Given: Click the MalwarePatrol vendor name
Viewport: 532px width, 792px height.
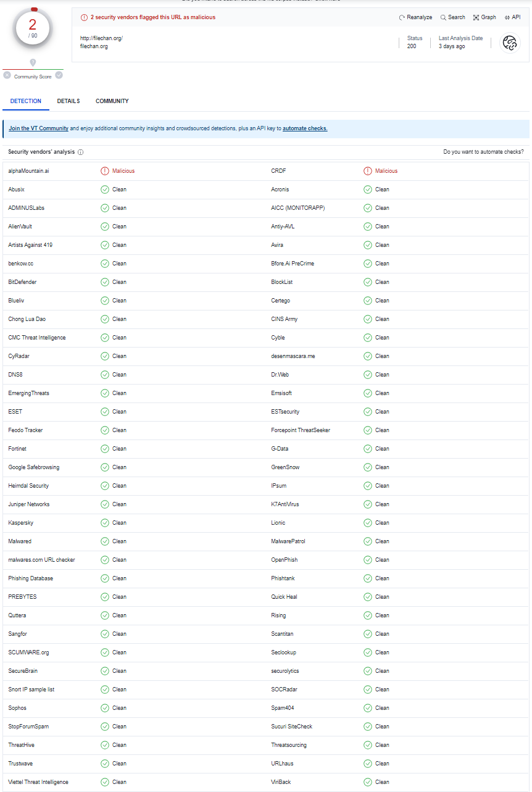Looking at the screenshot, I should coord(288,541).
